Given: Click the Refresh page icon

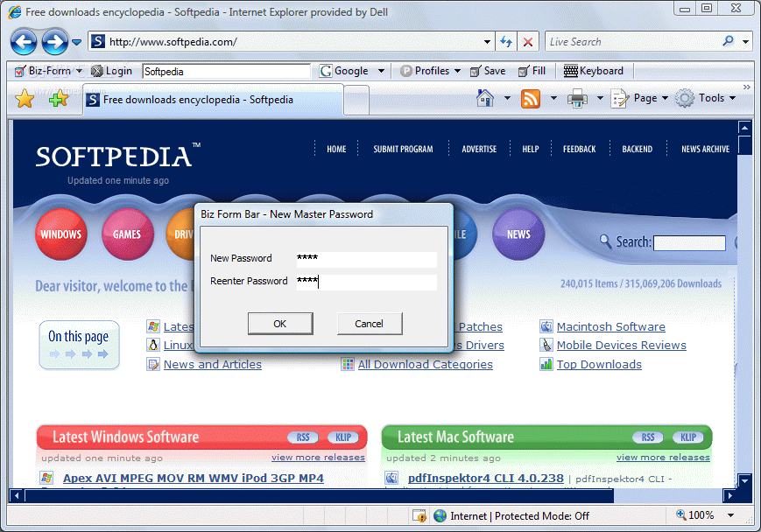Looking at the screenshot, I should point(506,42).
